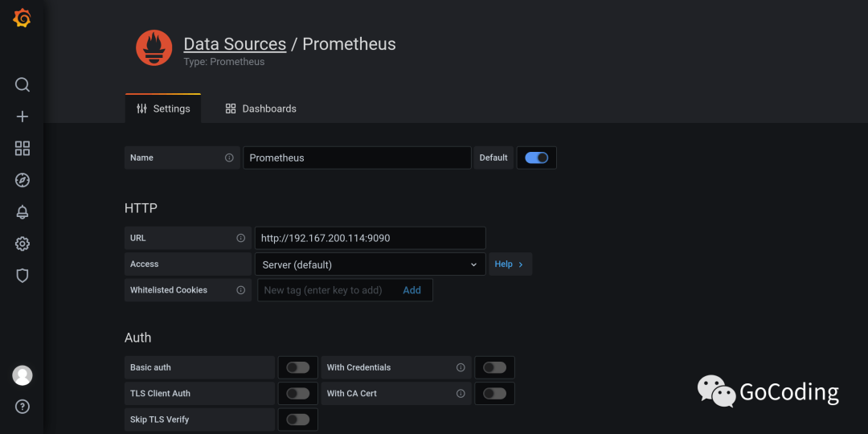Open the Access Server (default) dropdown
Image resolution: width=868 pixels, height=434 pixels.
pyautogui.click(x=370, y=264)
